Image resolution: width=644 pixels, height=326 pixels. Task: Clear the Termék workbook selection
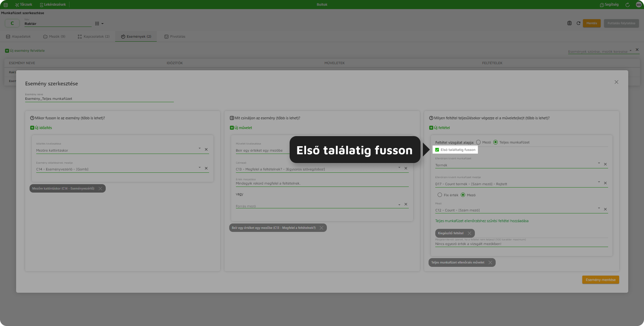(x=606, y=164)
